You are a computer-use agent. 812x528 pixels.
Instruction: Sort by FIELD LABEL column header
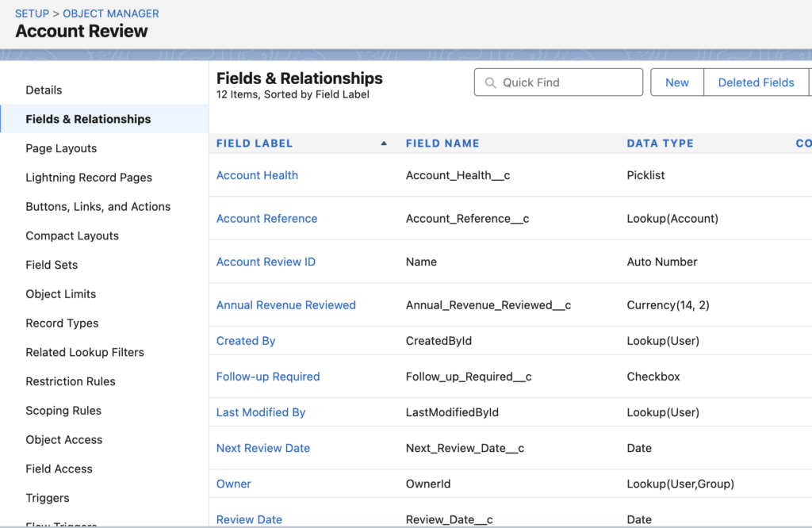pos(255,143)
